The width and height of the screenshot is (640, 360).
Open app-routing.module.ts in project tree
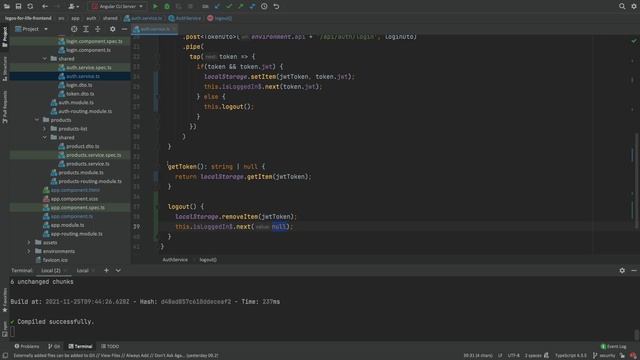tap(77, 234)
